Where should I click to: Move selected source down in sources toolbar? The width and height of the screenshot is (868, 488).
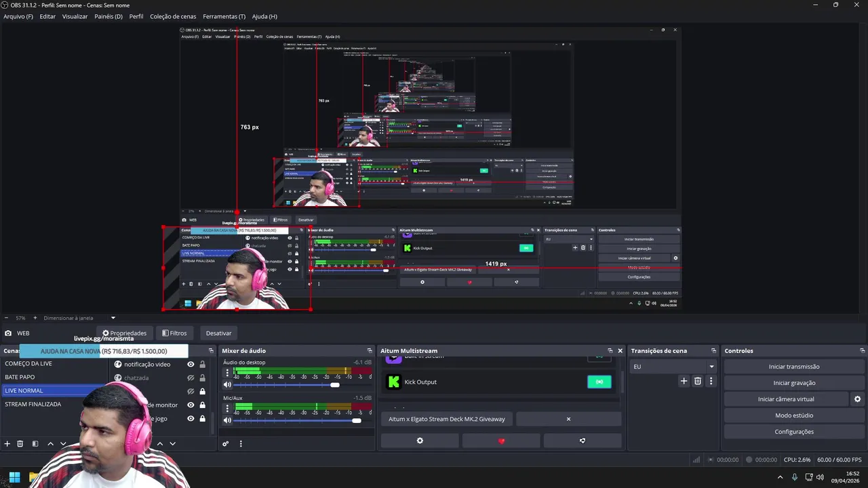click(x=172, y=444)
